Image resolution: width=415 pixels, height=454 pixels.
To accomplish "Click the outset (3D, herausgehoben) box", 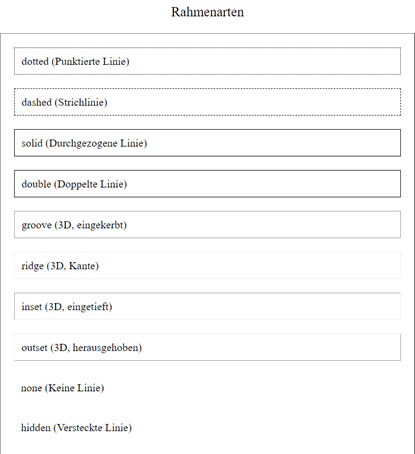I will tap(207, 347).
